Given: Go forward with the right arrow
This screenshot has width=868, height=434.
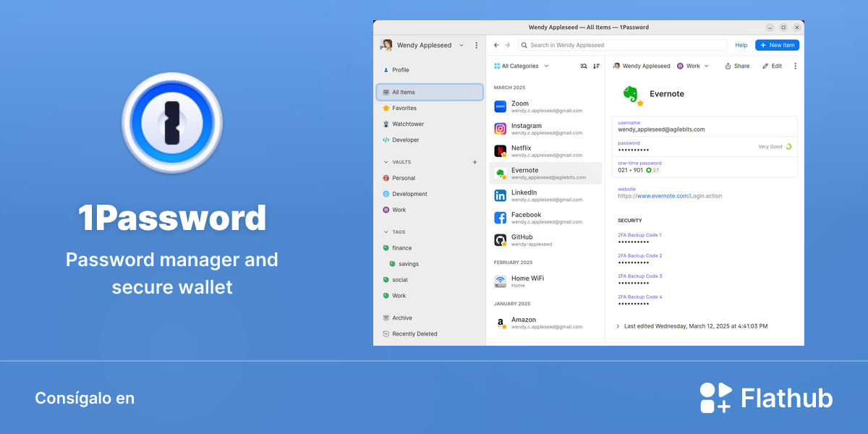Looking at the screenshot, I should click(508, 45).
